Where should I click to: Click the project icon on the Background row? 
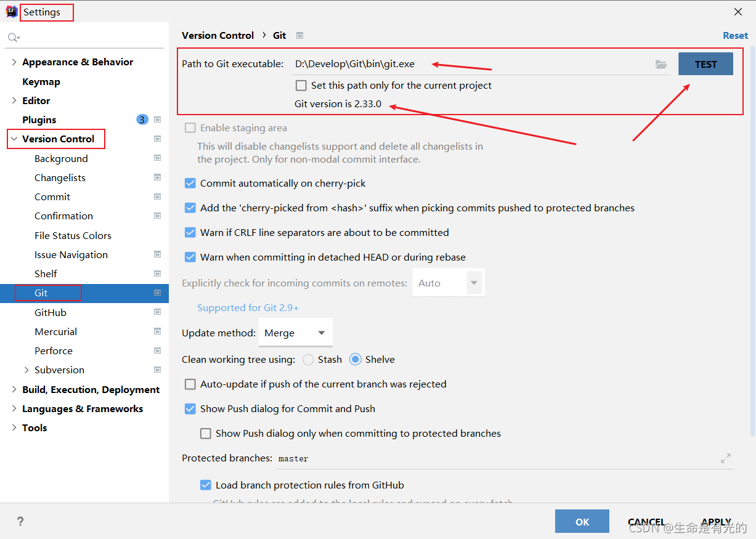[x=158, y=158]
